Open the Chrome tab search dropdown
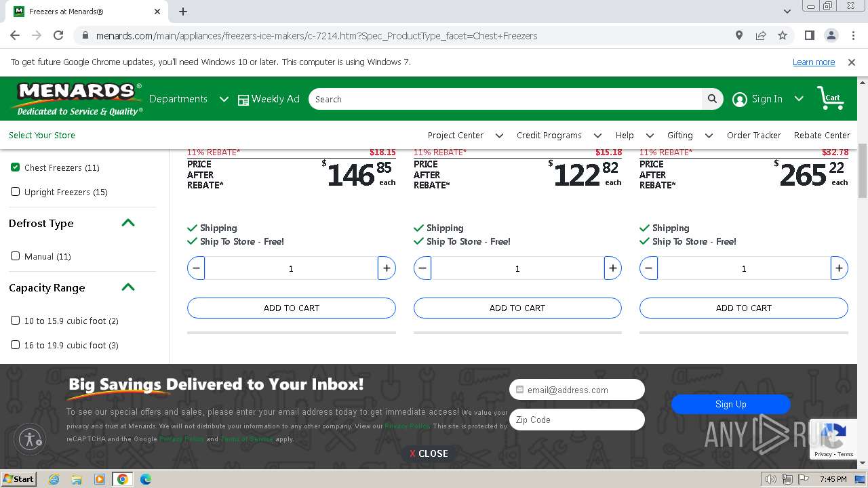Viewport: 868px width, 488px height. (787, 12)
